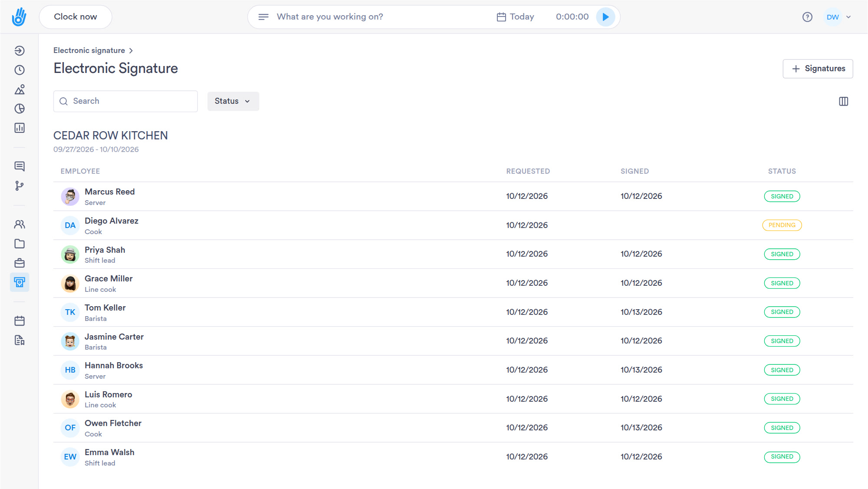Viewport: 868px width, 489px height.
Task: Open the clock icon in sidebar
Action: point(20,70)
